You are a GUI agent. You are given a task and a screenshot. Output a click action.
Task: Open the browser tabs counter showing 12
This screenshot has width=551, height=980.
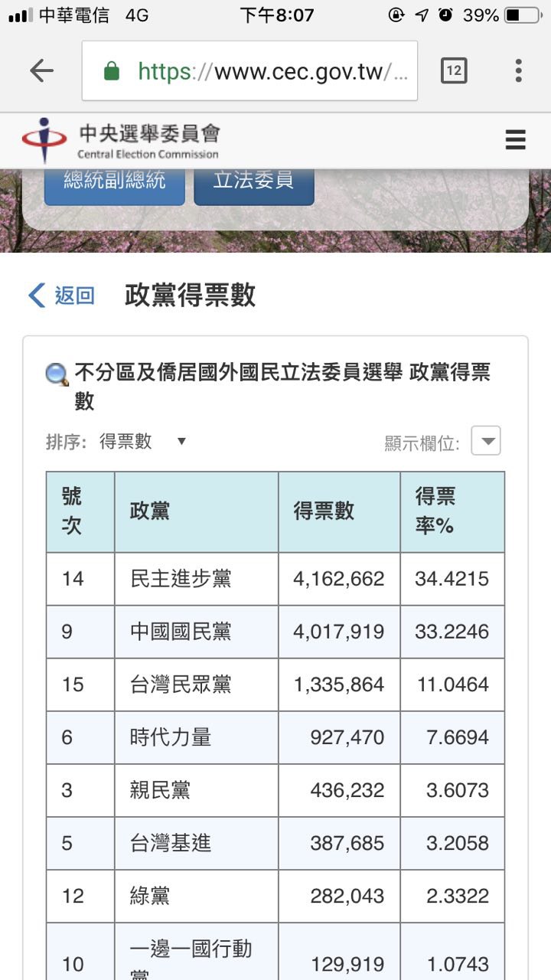454,71
